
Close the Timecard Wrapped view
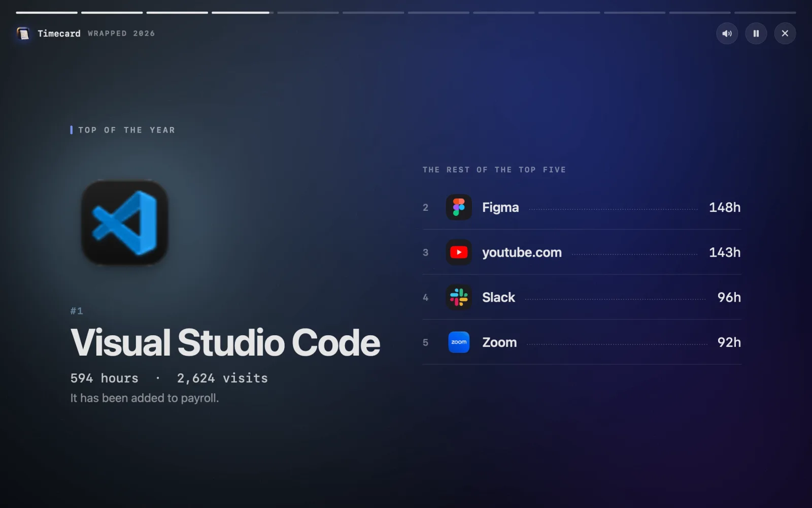pos(785,34)
